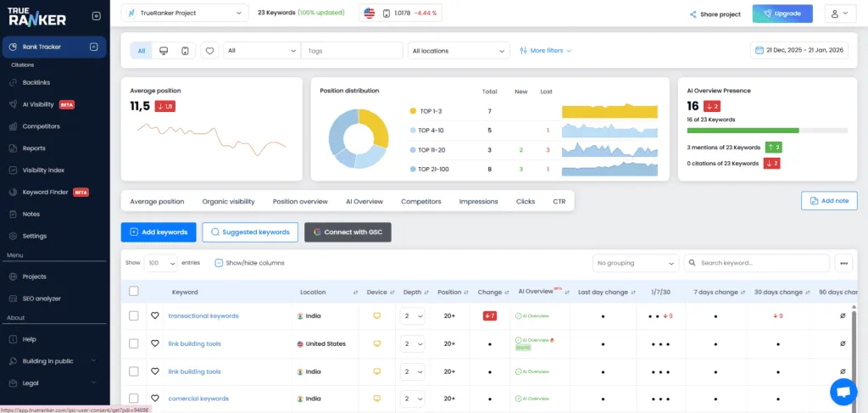Sort table by Position column arrows
Screen dimensions: 868x413
click(467, 293)
